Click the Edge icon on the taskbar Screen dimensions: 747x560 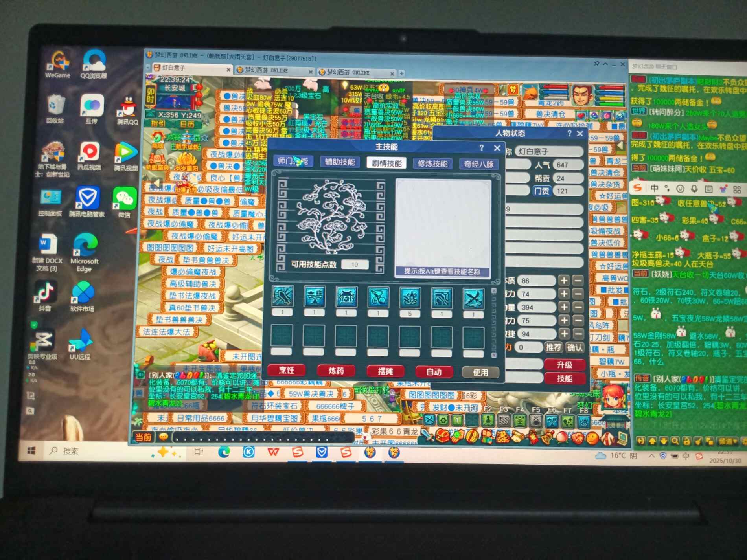point(224,452)
